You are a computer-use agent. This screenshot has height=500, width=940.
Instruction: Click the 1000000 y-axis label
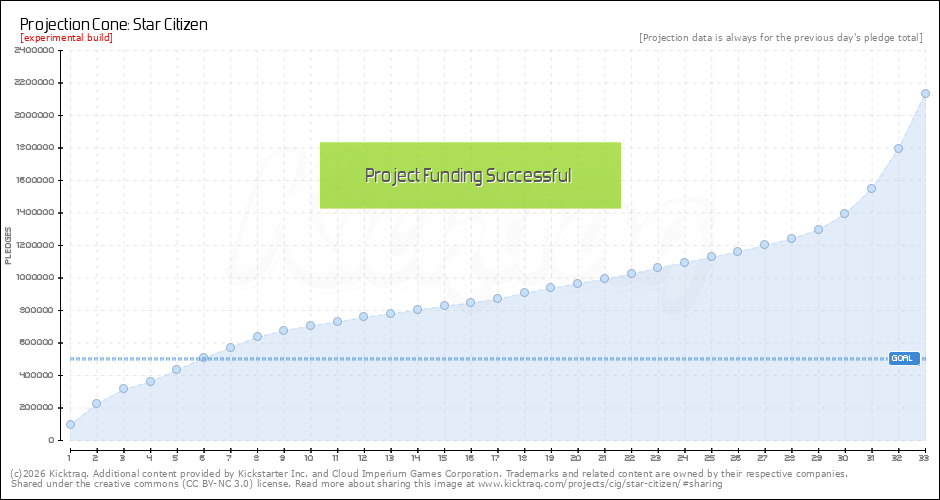pos(34,278)
